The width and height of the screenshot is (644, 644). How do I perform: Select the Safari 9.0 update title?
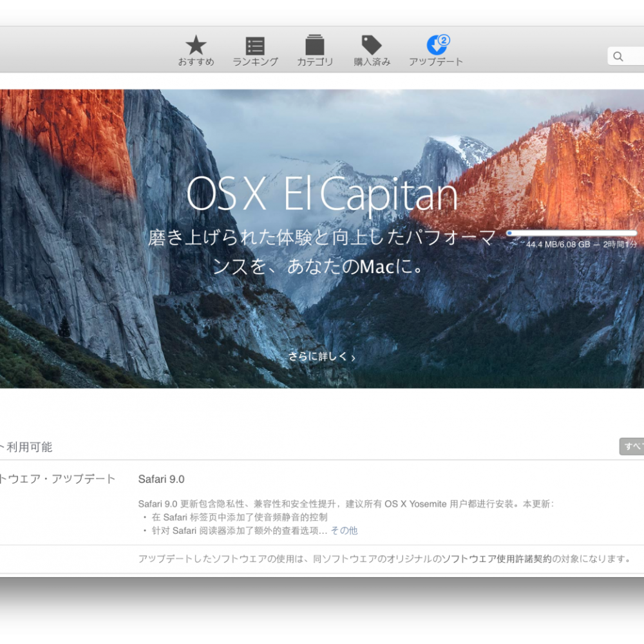(x=161, y=479)
